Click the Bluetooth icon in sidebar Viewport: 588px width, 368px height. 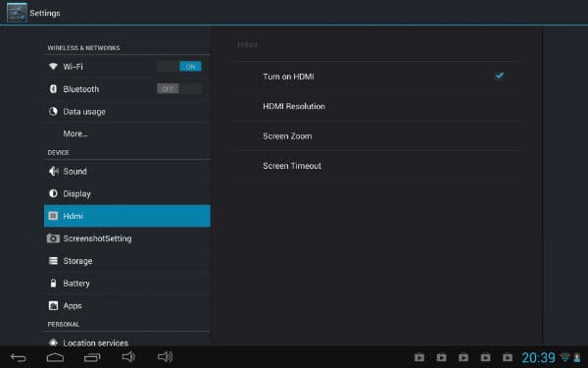coord(53,88)
